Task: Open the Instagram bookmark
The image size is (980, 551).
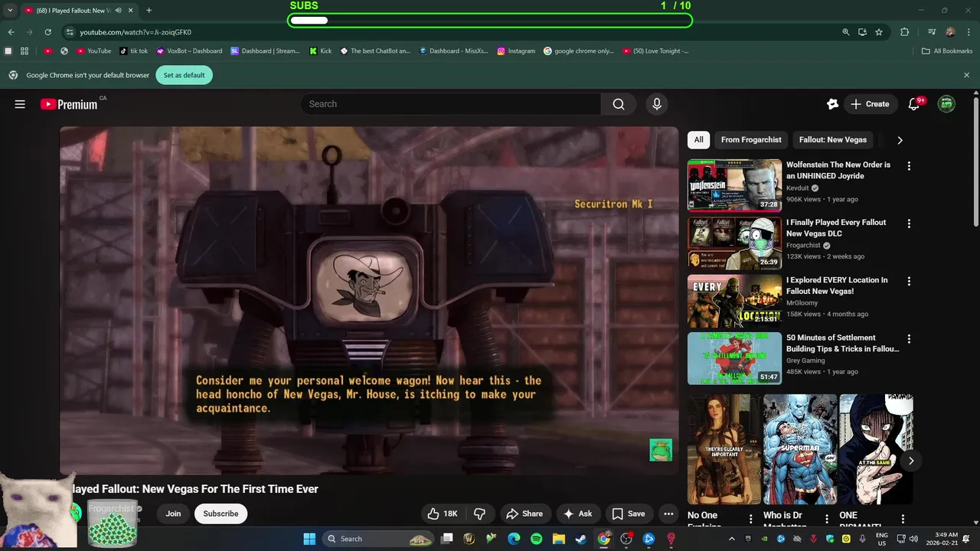Action: tap(516, 51)
